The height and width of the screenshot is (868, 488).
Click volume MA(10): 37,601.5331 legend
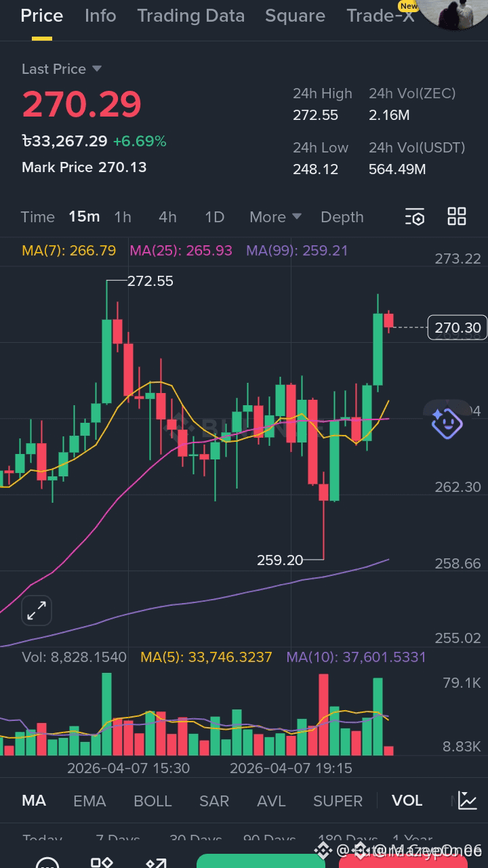click(357, 657)
